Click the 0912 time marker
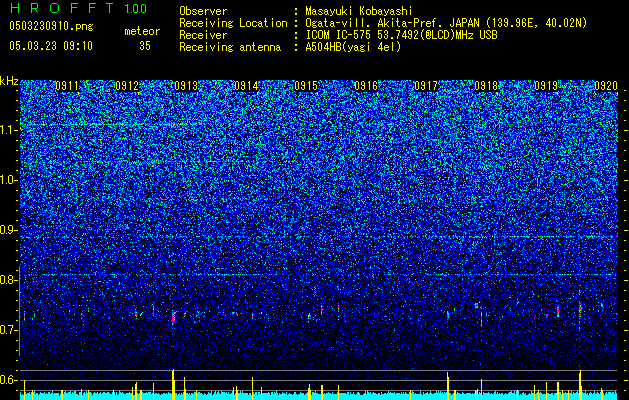This screenshot has width=629, height=400. tap(127, 86)
